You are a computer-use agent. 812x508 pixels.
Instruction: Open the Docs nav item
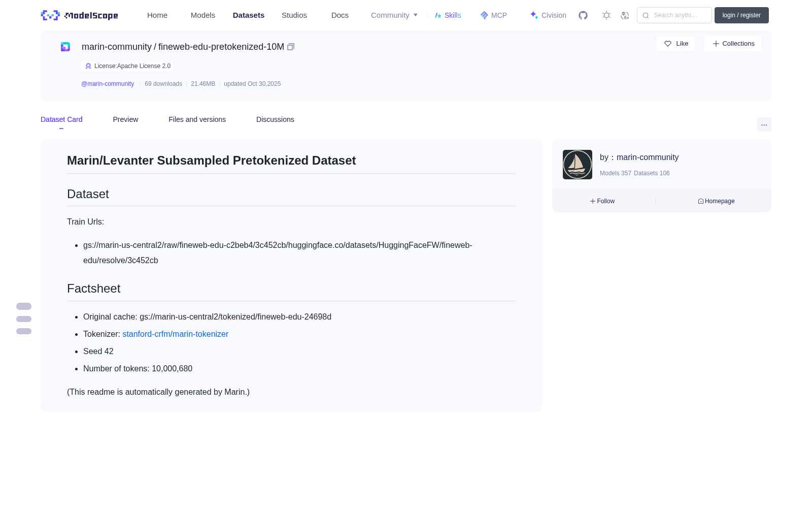[x=340, y=15]
